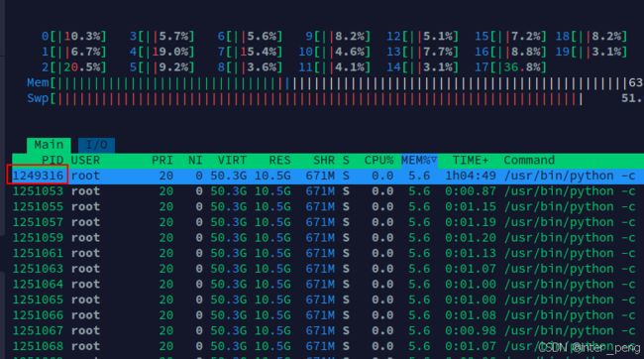This screenshot has width=644, height=359.
Task: Click CPU 4 meter showing 19.0%
Action: coord(161,53)
